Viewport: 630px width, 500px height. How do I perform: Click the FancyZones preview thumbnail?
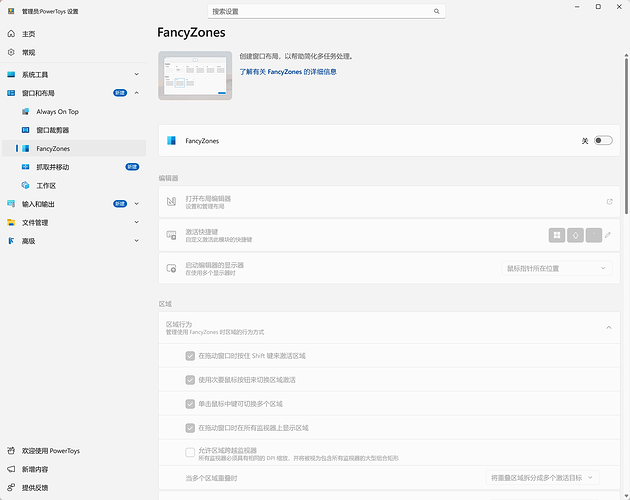195,75
